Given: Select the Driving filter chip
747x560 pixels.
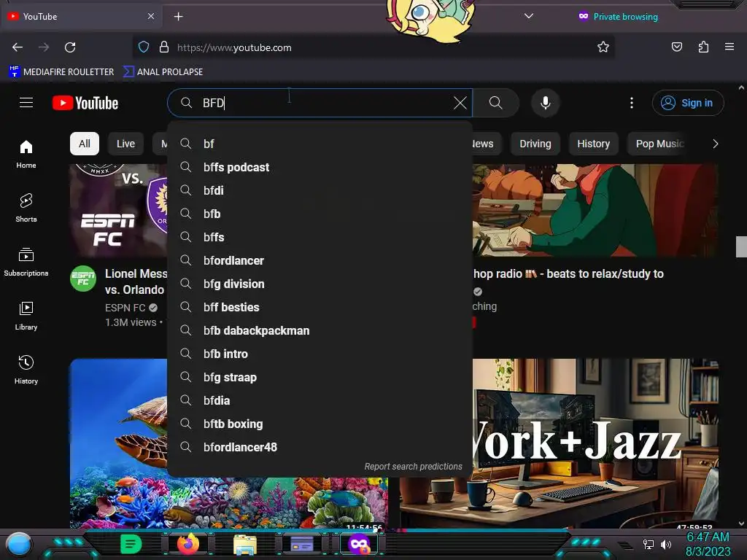Looking at the screenshot, I should [535, 144].
